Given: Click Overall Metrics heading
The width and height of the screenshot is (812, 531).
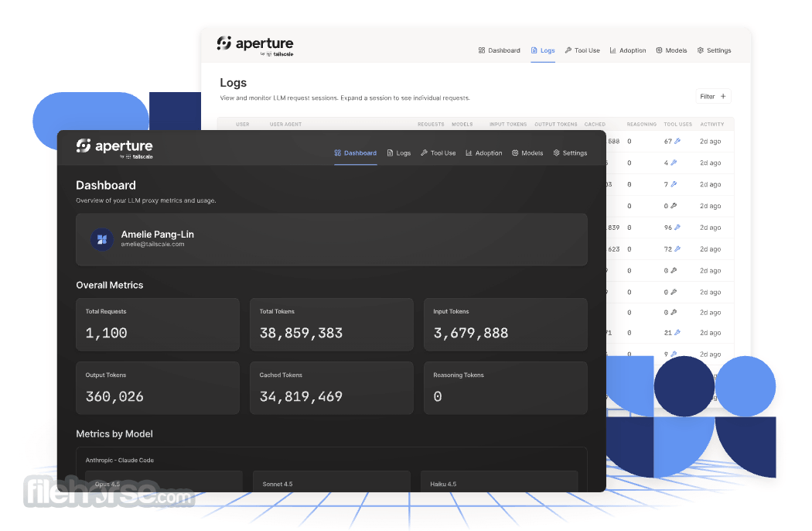Looking at the screenshot, I should (110, 285).
